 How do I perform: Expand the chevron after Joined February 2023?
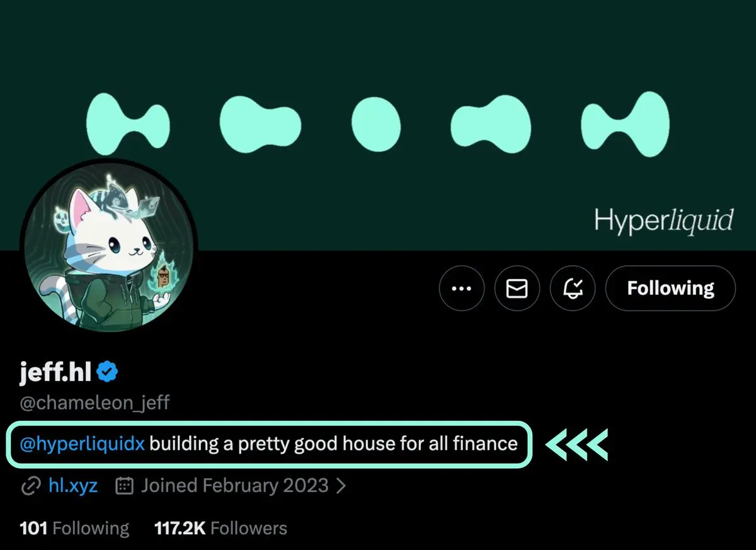pyautogui.click(x=341, y=486)
